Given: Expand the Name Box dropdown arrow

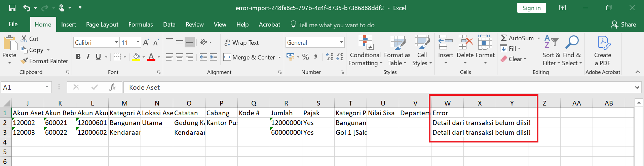Looking at the screenshot, I should pyautogui.click(x=47, y=87).
